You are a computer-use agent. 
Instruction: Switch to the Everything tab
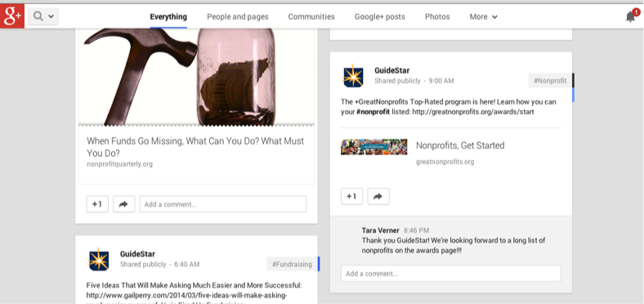[168, 17]
